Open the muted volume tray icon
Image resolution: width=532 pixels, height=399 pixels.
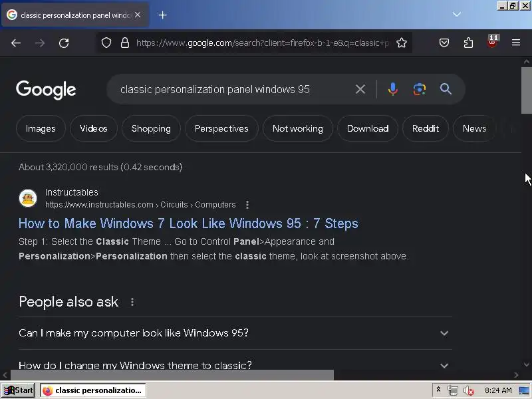pyautogui.click(x=469, y=391)
